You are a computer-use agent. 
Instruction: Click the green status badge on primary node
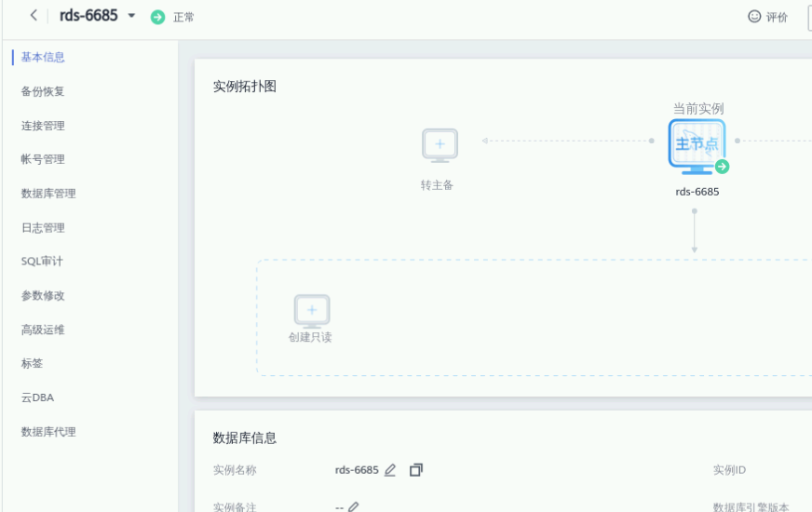point(722,167)
